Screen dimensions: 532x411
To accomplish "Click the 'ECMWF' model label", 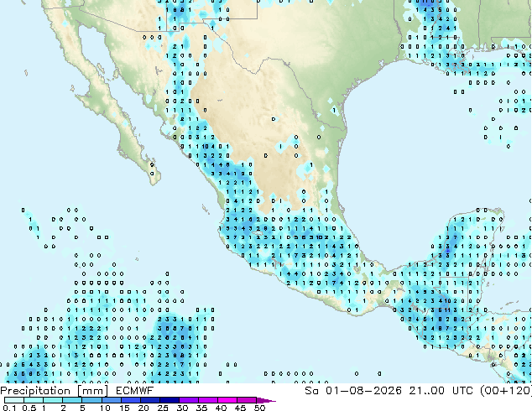I will click(135, 391).
